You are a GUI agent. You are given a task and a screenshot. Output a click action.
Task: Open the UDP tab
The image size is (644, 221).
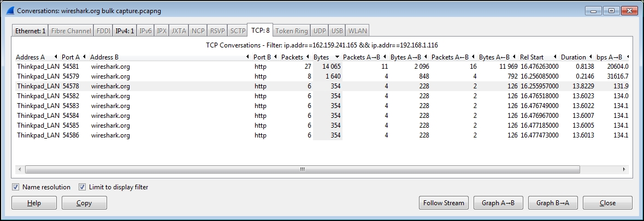tap(320, 31)
